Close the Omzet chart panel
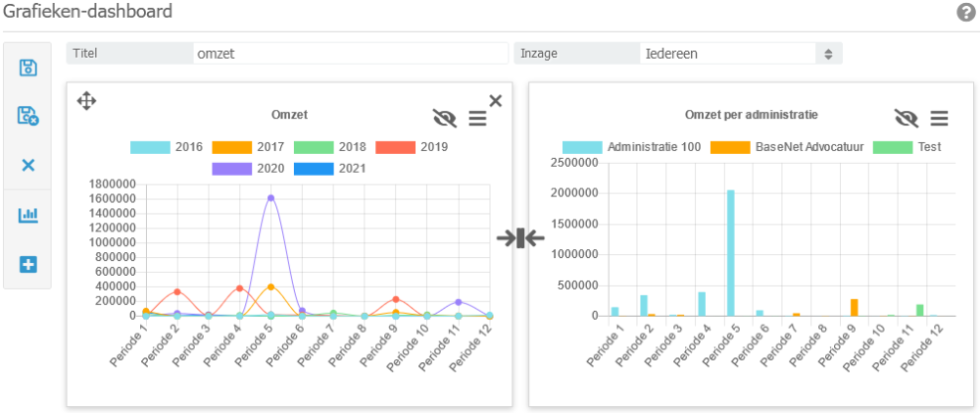The image size is (980, 413). tap(495, 100)
